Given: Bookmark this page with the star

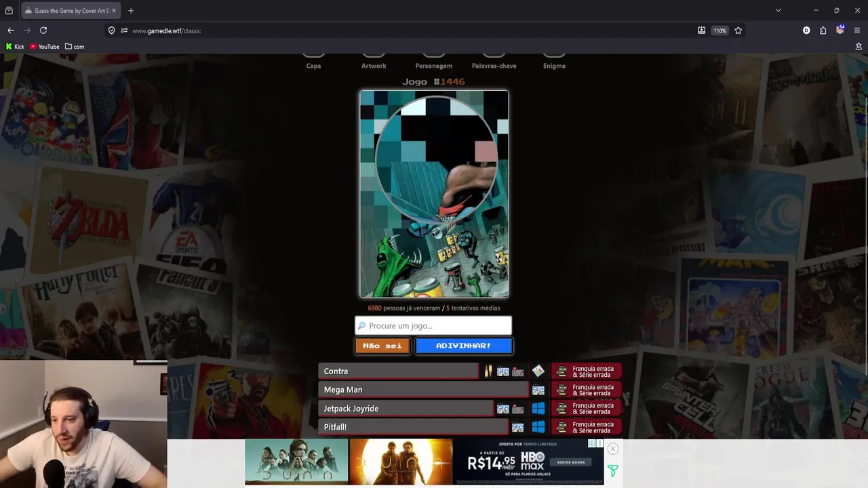Looking at the screenshot, I should (x=738, y=30).
